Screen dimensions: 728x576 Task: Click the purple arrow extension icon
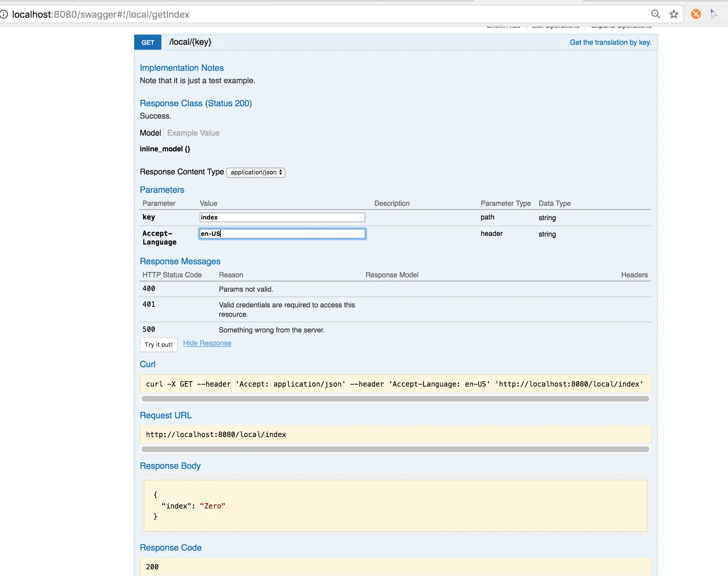click(714, 14)
